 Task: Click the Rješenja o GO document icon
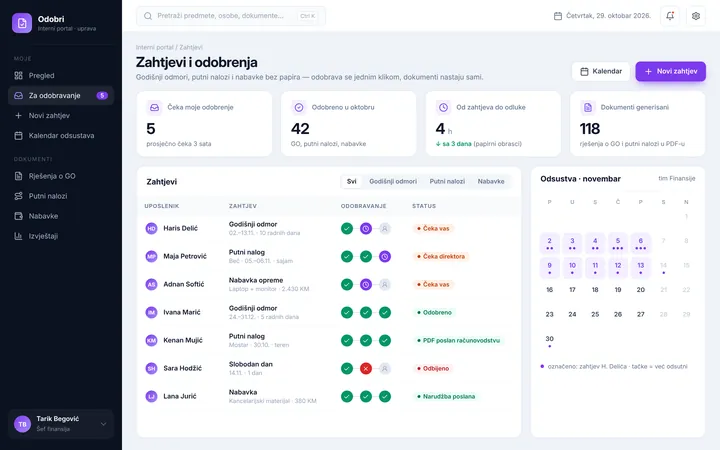click(18, 176)
